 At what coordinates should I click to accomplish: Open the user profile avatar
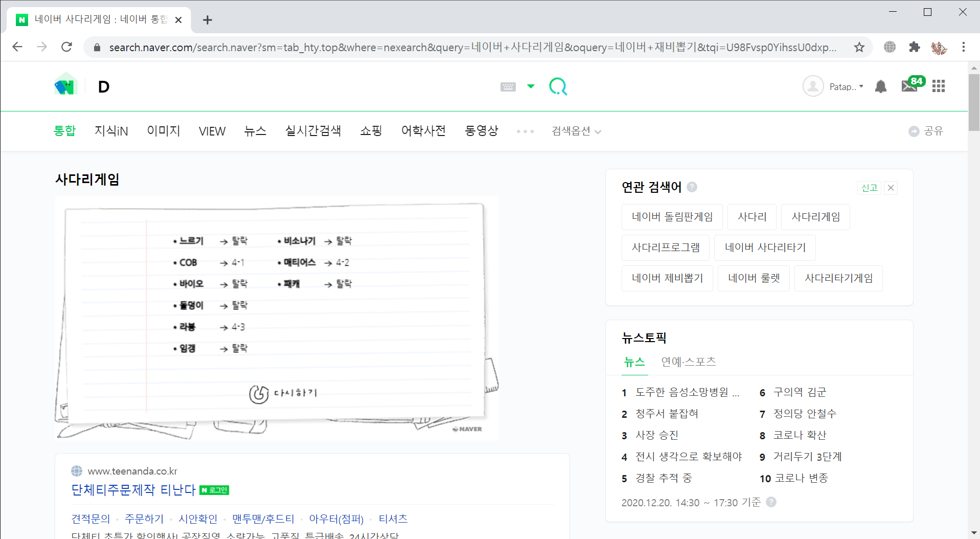click(x=813, y=86)
